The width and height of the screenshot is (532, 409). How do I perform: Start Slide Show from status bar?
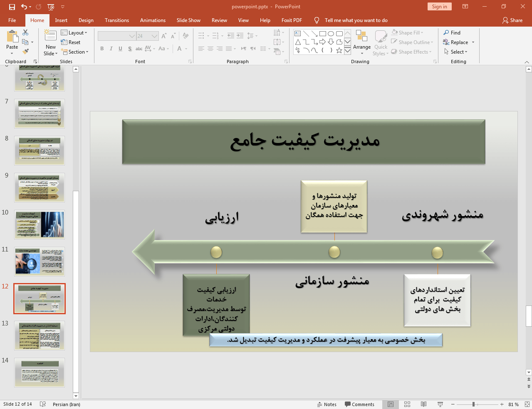tap(440, 404)
